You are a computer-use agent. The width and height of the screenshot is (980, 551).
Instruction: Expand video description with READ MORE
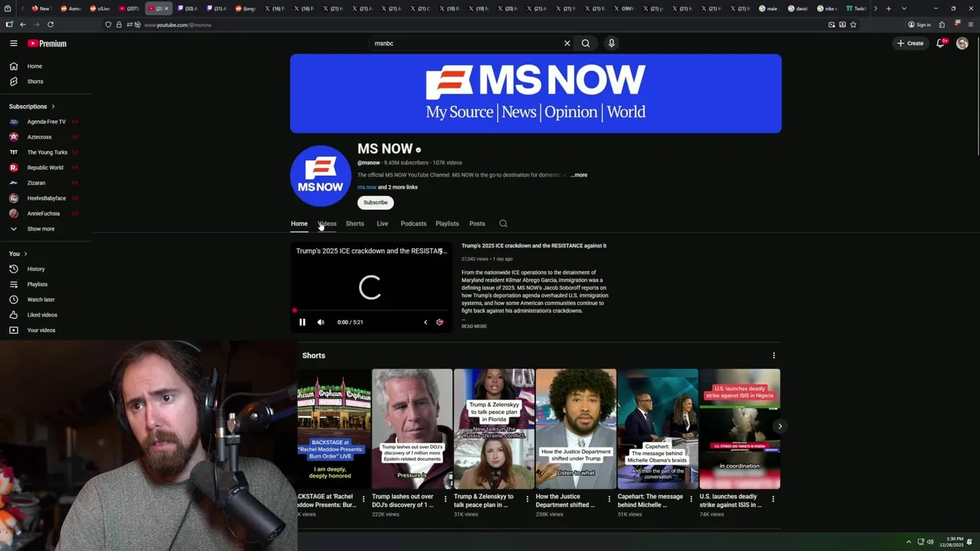click(474, 327)
